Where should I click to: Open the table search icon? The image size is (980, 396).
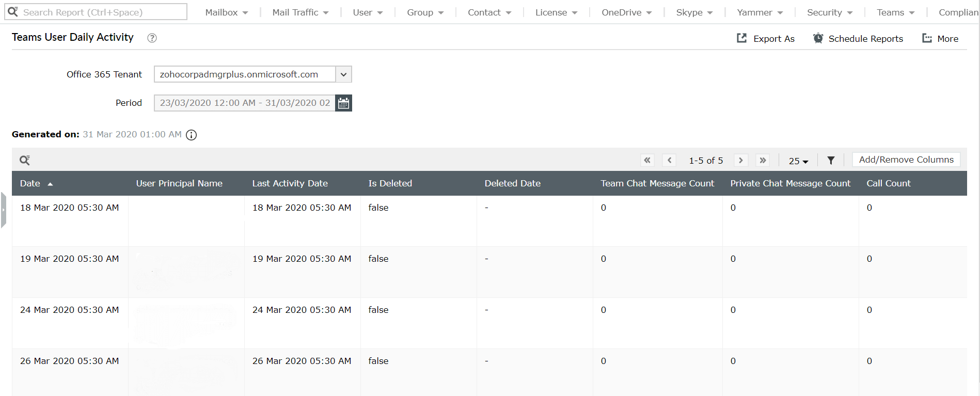click(25, 160)
